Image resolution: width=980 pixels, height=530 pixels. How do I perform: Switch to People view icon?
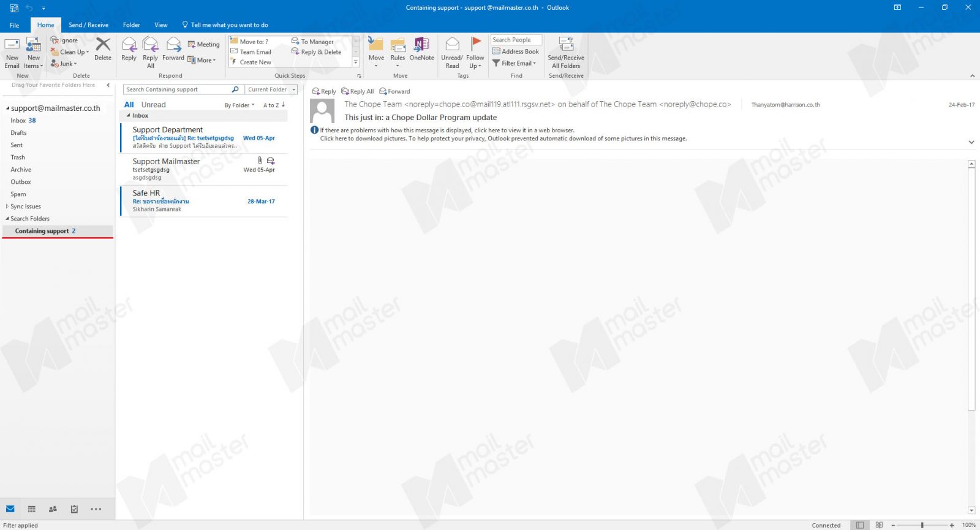pyautogui.click(x=53, y=509)
